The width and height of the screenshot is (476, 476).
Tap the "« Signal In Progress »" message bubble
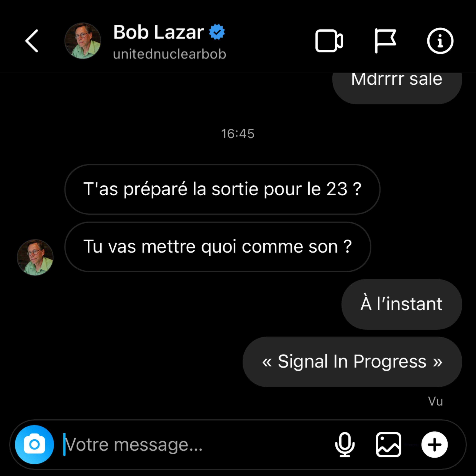click(x=352, y=362)
